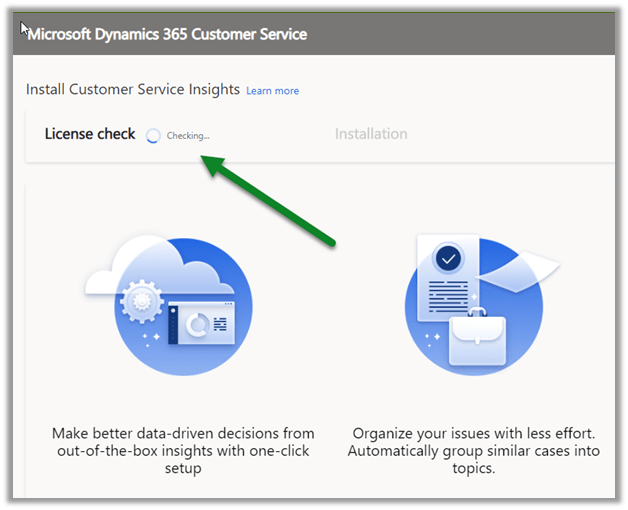
Task: Click the Install Customer Service Insights heading
Action: click(133, 90)
